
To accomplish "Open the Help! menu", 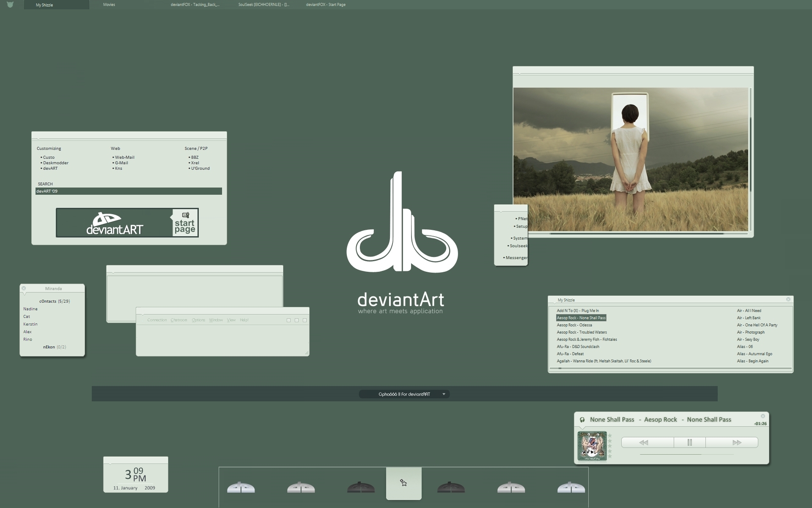I will point(244,320).
